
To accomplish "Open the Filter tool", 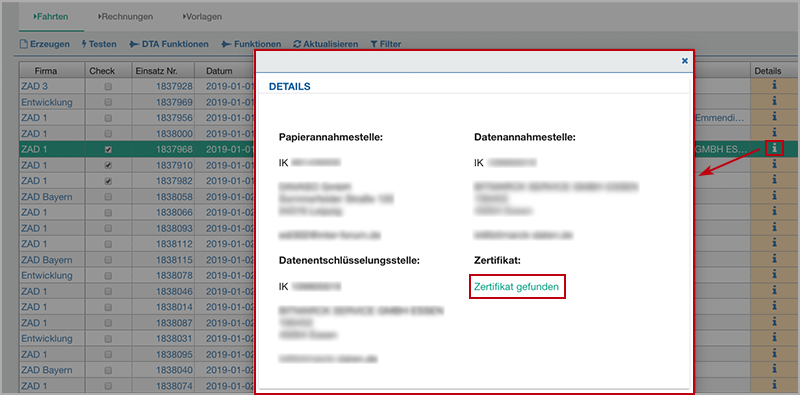I will coord(386,44).
